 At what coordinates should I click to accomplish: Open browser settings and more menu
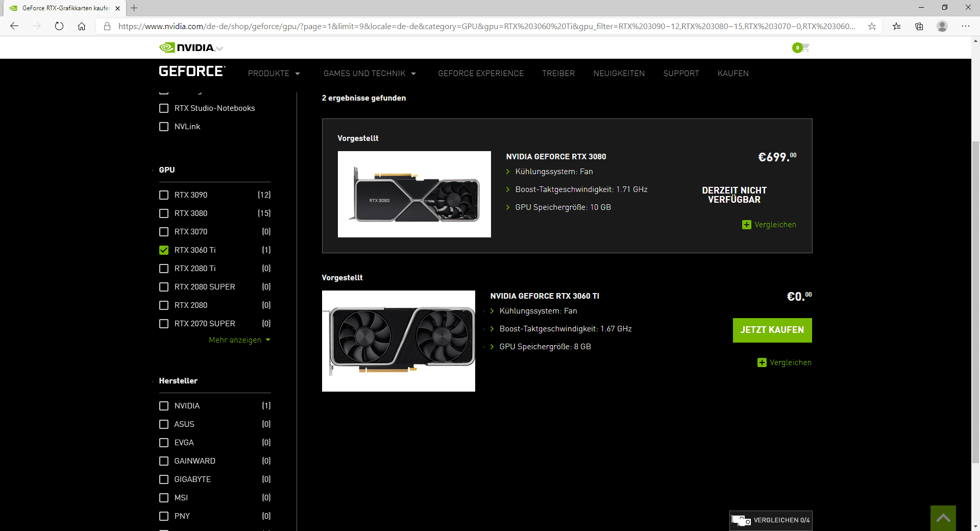point(966,26)
